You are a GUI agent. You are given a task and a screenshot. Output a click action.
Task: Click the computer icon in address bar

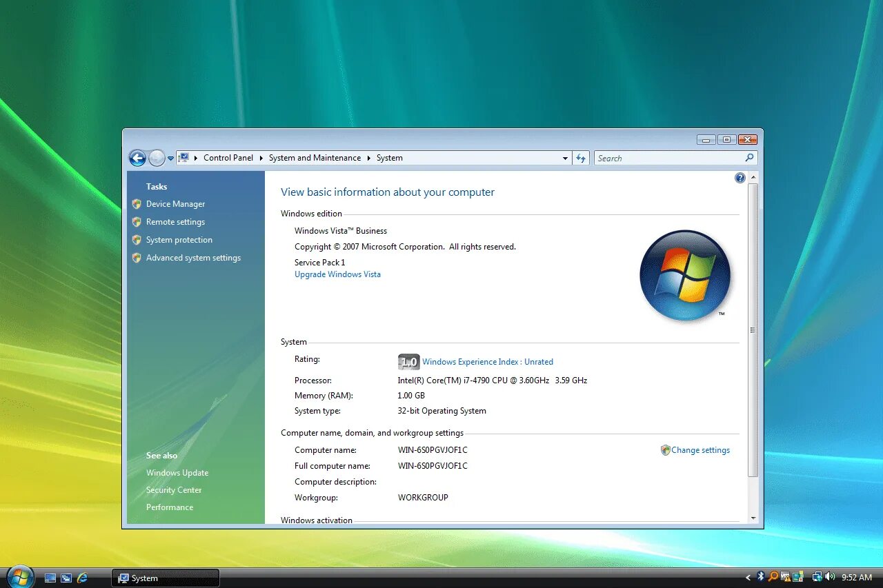[183, 158]
